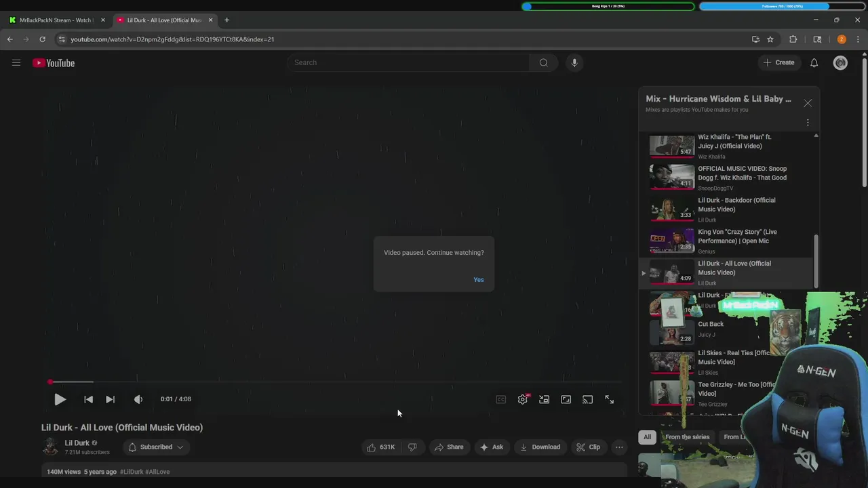Click the search magnifier button
Viewport: 868px width, 488px height.
(543, 62)
